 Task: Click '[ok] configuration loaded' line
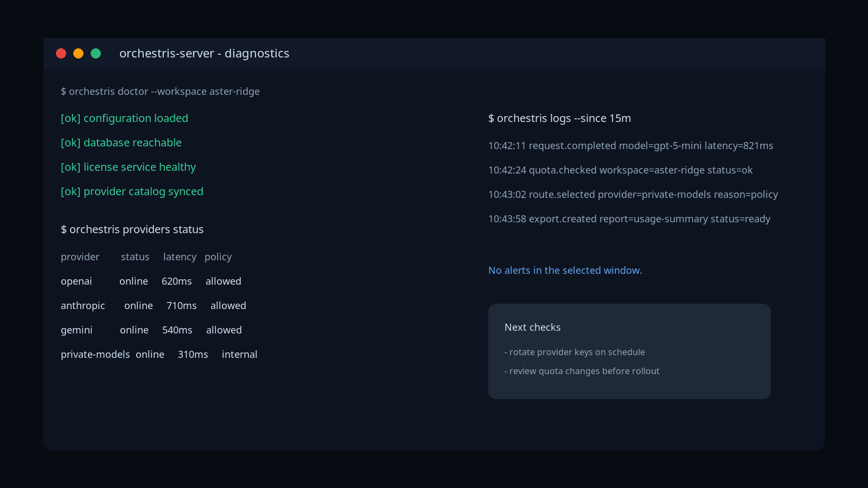coord(124,118)
